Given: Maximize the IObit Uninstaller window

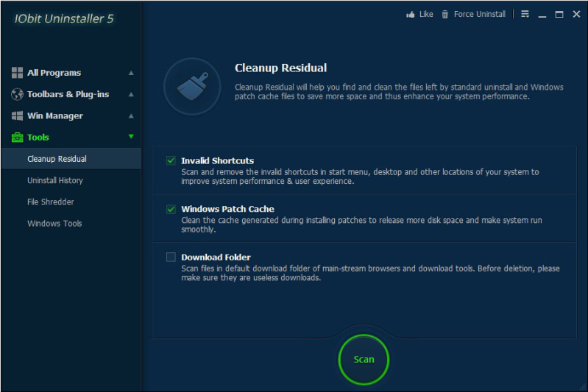Looking at the screenshot, I should coord(559,15).
